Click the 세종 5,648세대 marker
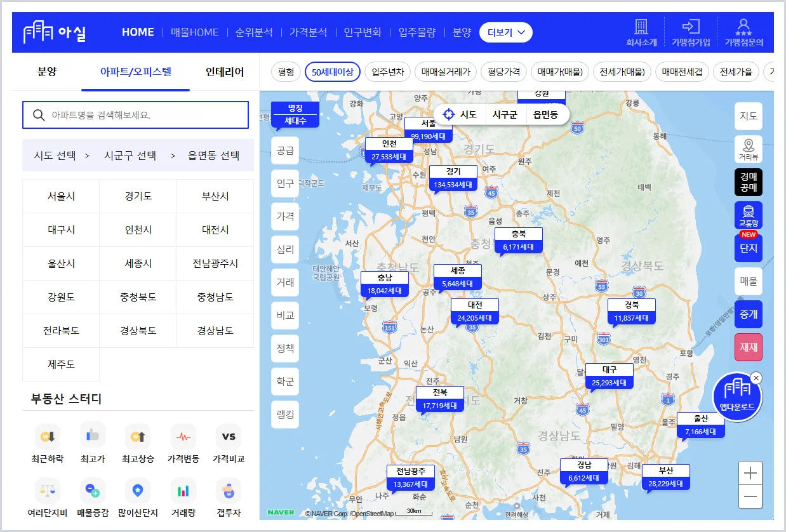The width and height of the screenshot is (786, 532). (458, 277)
